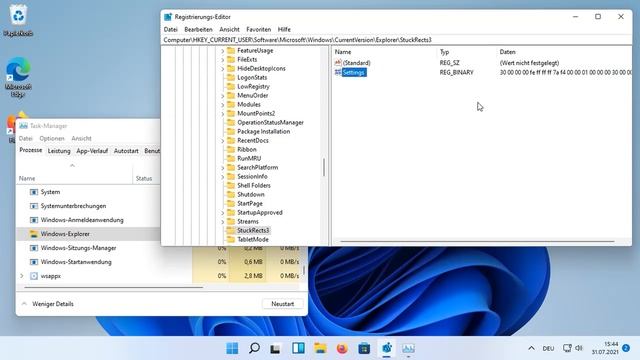
Task: Open the Ansicht menu in Registry Editor
Action: [229, 29]
